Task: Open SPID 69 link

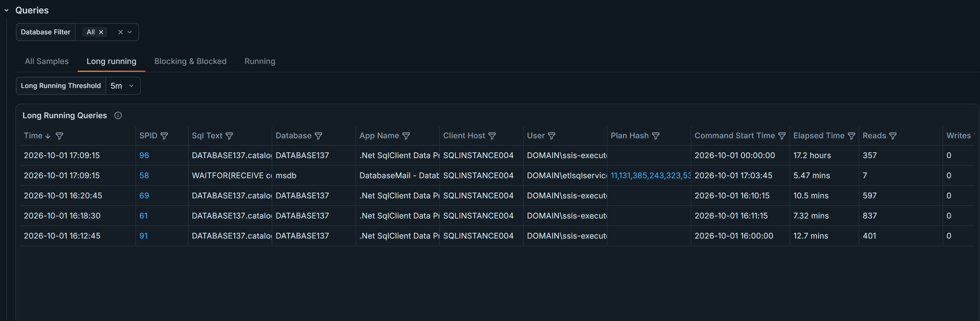Action: click(144, 196)
